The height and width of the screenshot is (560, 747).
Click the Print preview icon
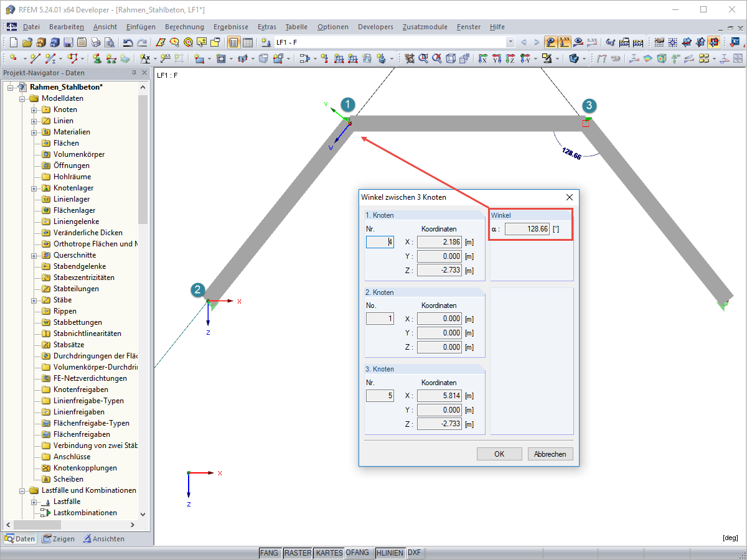pyautogui.click(x=109, y=42)
